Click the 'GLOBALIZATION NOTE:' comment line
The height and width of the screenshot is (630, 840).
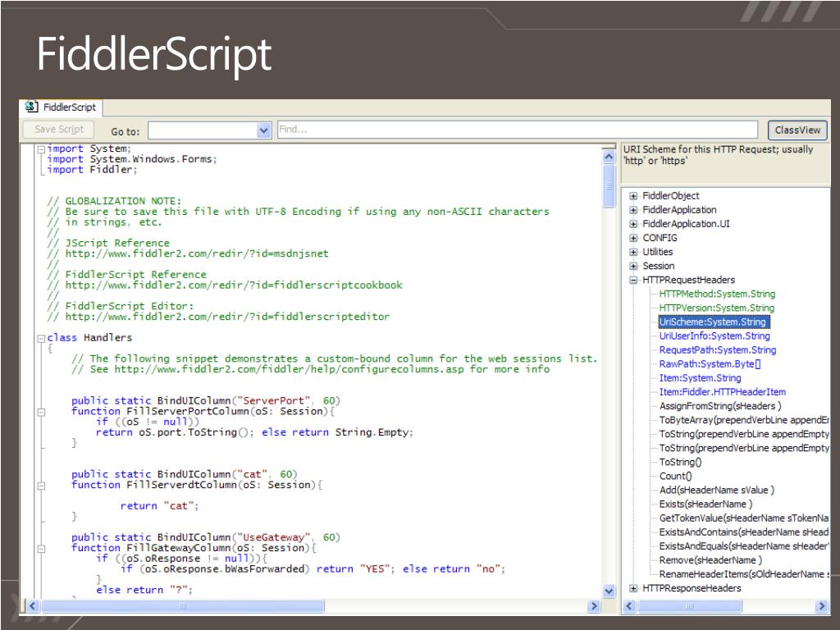point(114,201)
